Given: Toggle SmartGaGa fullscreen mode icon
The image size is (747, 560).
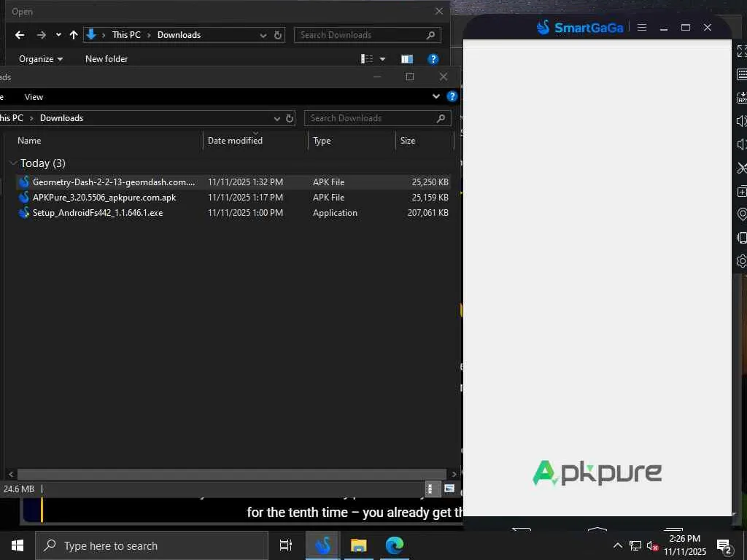Looking at the screenshot, I should tap(741, 51).
